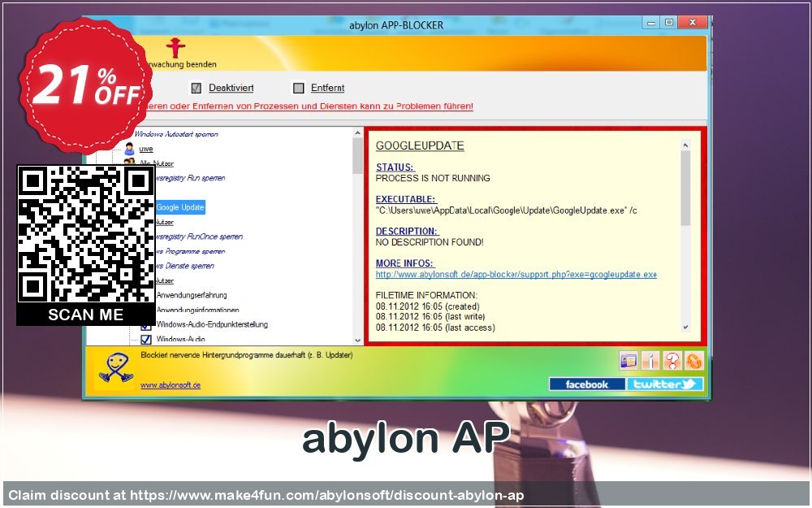Image resolution: width=812 pixels, height=508 pixels.
Task: Select the uwe user entry
Action: [x=146, y=149]
